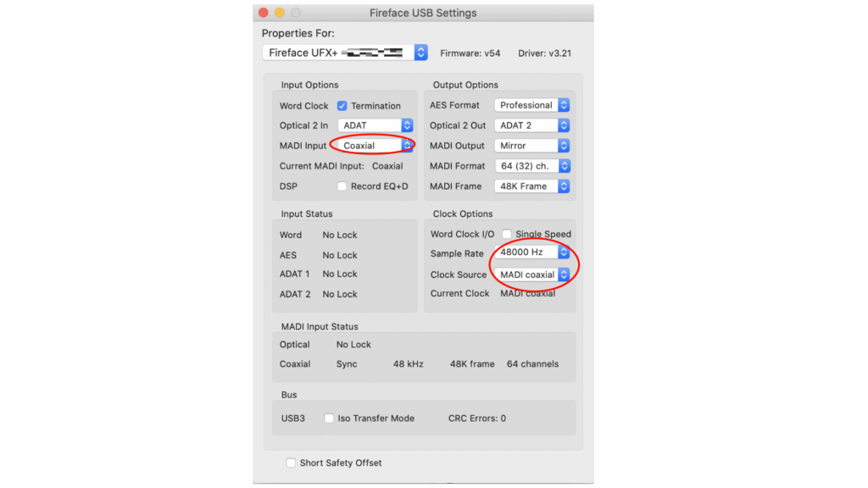Expand Optical 2 Out ADAT 2 dropdown
The image size is (868, 488).
[x=532, y=125]
